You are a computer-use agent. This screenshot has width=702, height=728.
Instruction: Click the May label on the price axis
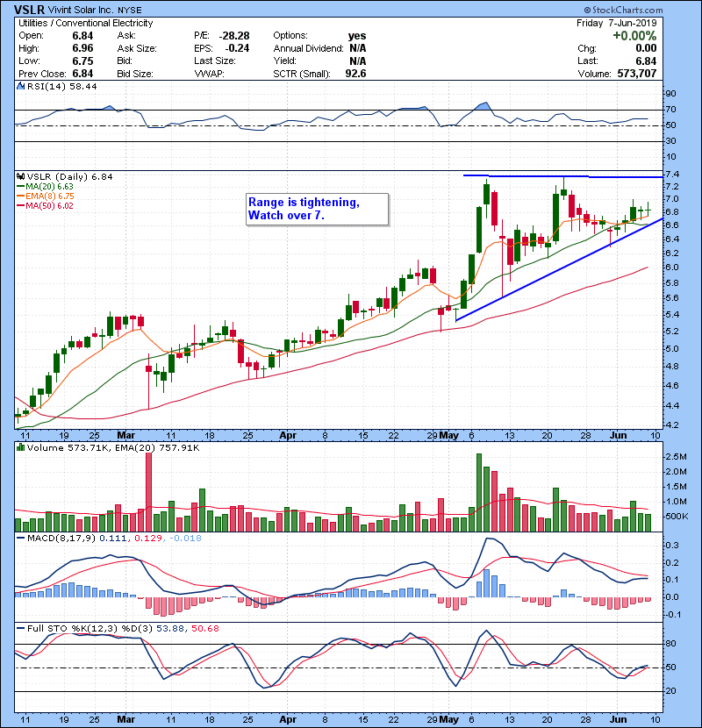[x=449, y=436]
